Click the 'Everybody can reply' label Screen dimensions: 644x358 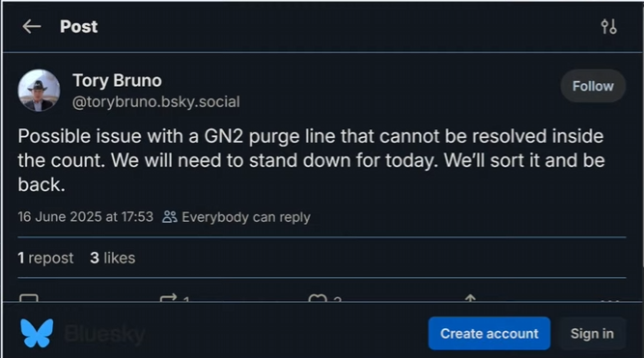coord(246,217)
